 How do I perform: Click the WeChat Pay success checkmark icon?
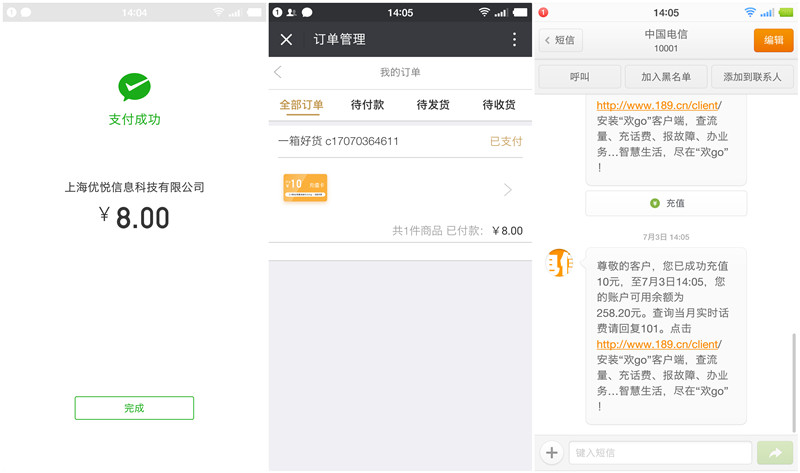[x=134, y=87]
